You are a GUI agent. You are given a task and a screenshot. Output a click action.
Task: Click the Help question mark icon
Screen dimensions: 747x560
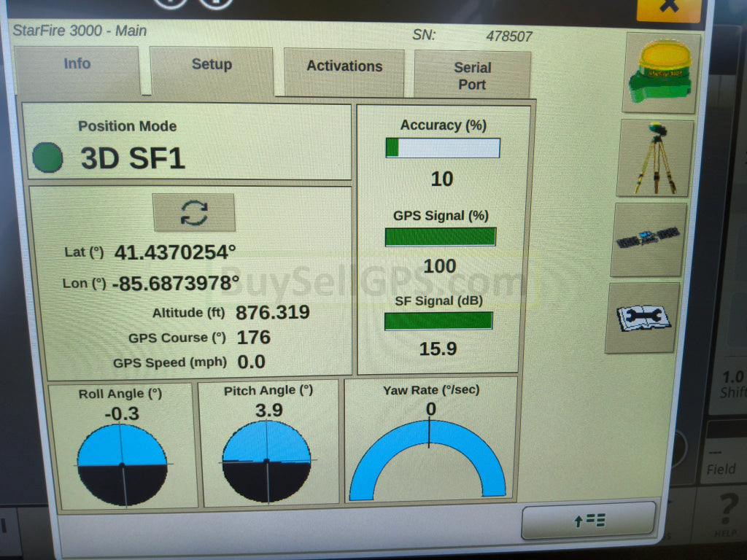click(x=727, y=508)
